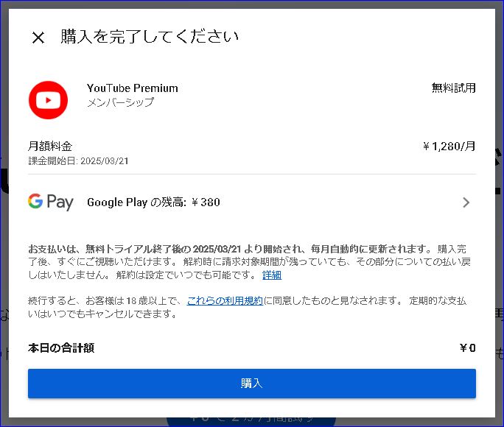Image resolution: width=504 pixels, height=427 pixels.
Task: Close the purchase dialog with the X icon
Action: pos(38,38)
